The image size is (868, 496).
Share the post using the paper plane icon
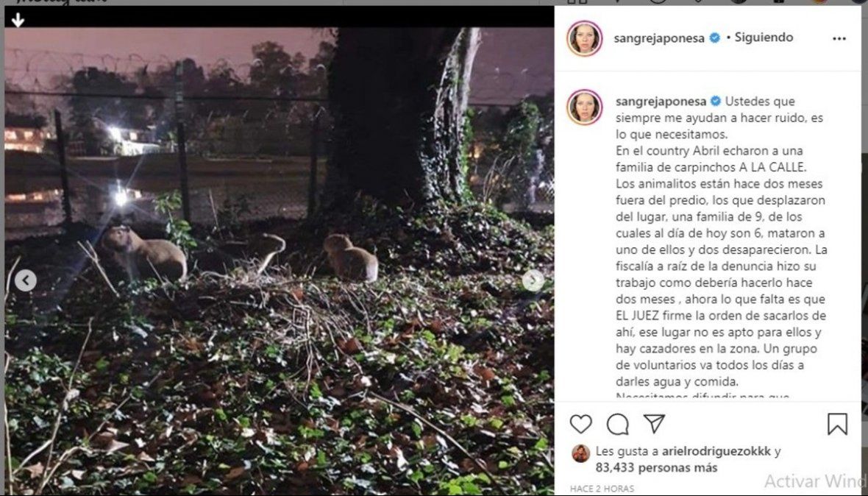pos(654,424)
